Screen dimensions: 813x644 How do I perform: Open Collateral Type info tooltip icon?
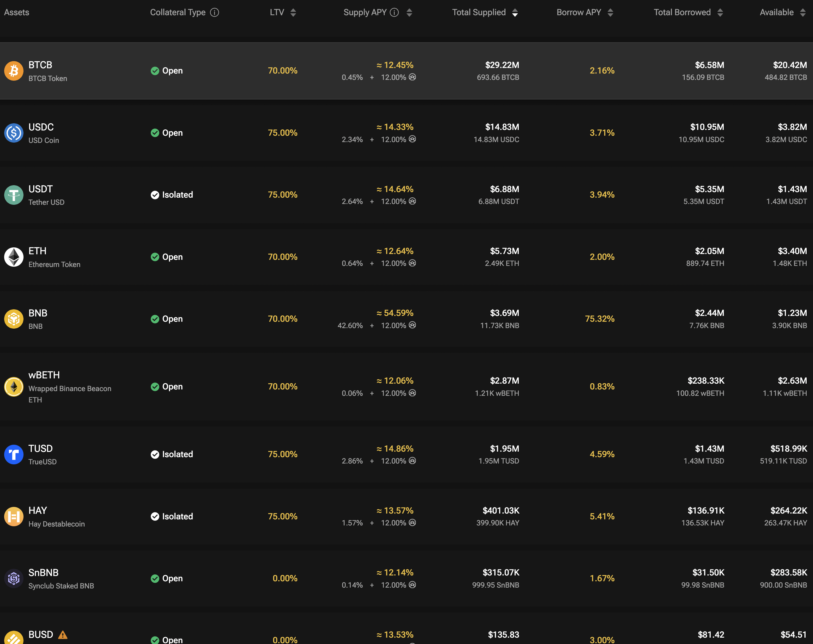pyautogui.click(x=215, y=12)
